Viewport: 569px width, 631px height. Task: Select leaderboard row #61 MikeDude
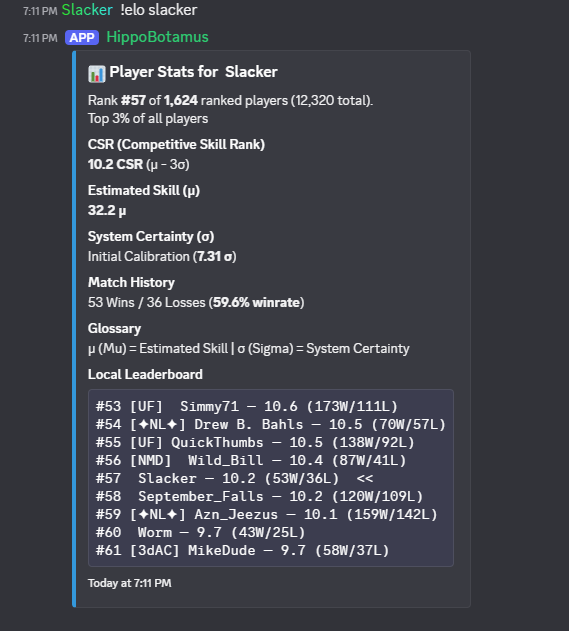click(242, 551)
